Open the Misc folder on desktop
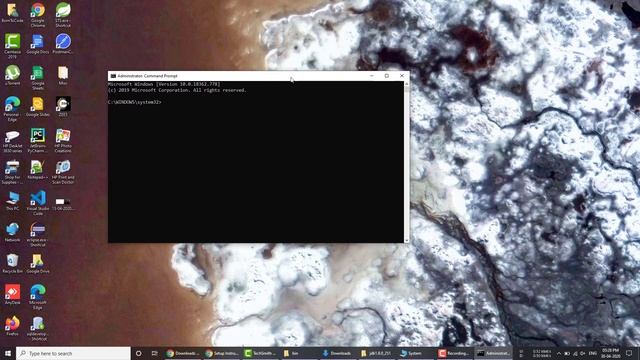The height and width of the screenshot is (360, 640). pos(63,75)
